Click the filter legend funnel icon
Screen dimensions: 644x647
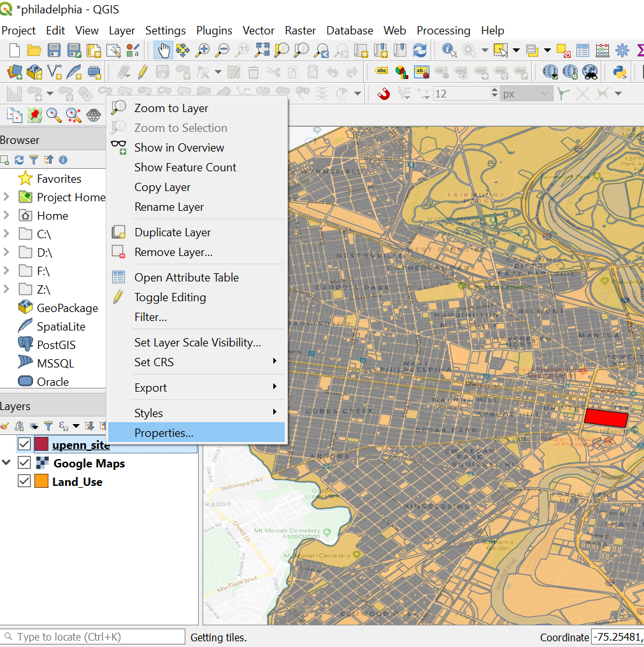[x=48, y=425]
